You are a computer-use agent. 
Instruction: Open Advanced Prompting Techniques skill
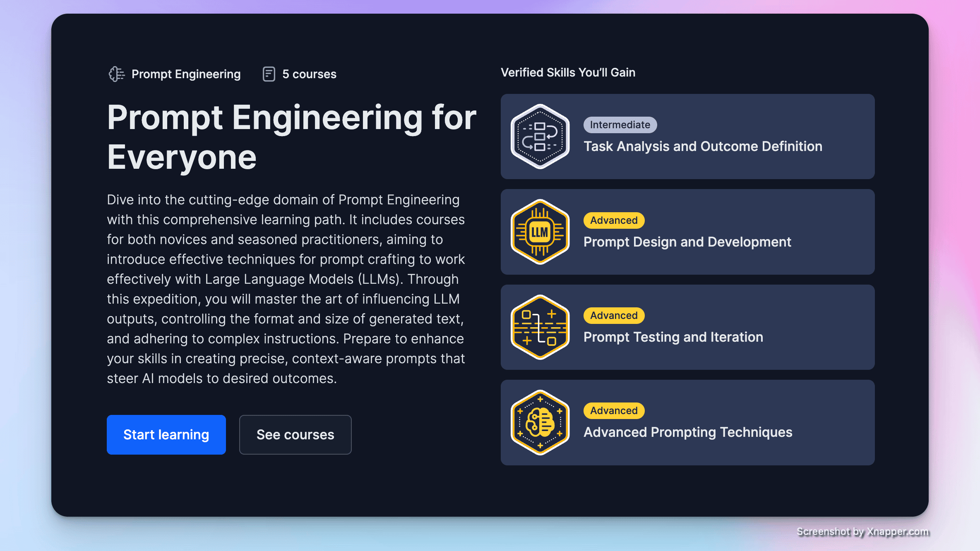click(x=687, y=432)
